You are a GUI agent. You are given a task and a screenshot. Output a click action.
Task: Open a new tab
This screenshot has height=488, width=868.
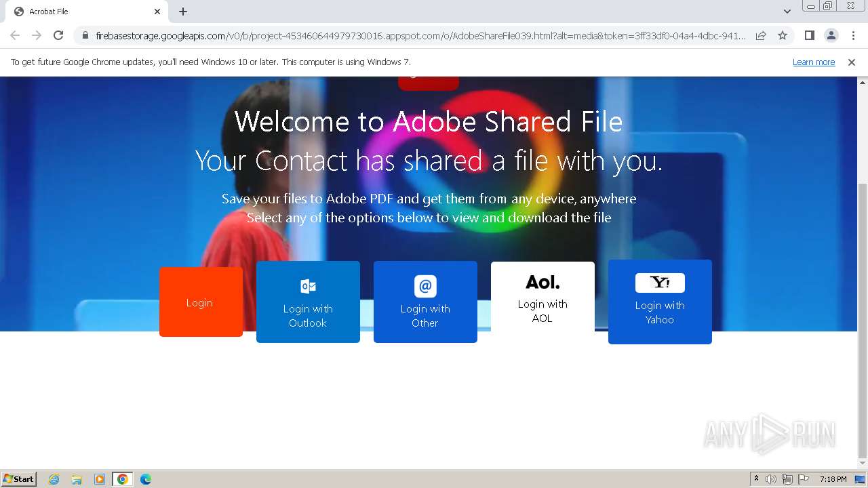point(183,12)
